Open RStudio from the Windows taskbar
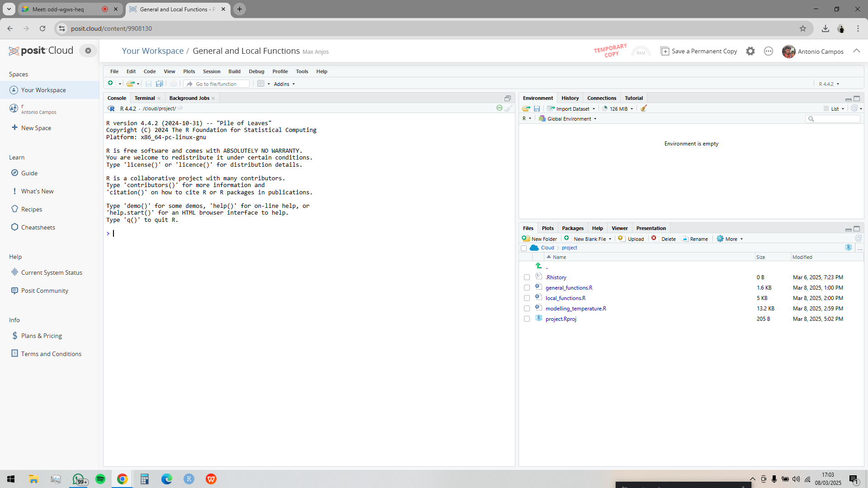The image size is (868, 488). pyautogui.click(x=189, y=479)
